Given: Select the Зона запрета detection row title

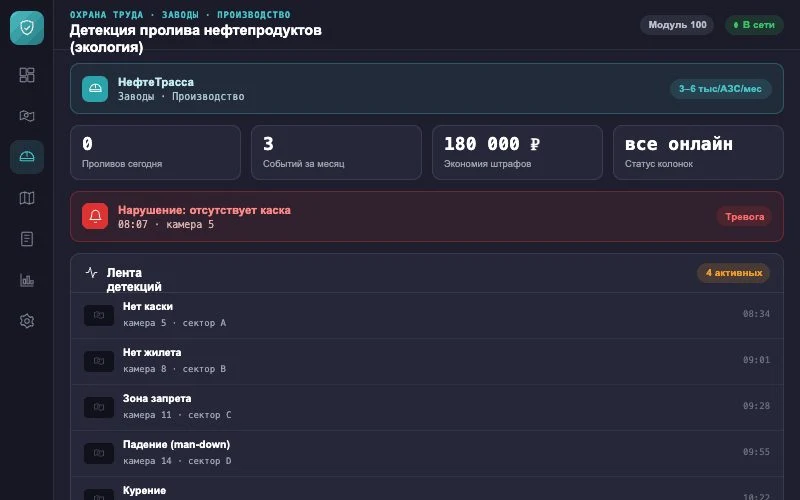Looking at the screenshot, I should point(157,398).
